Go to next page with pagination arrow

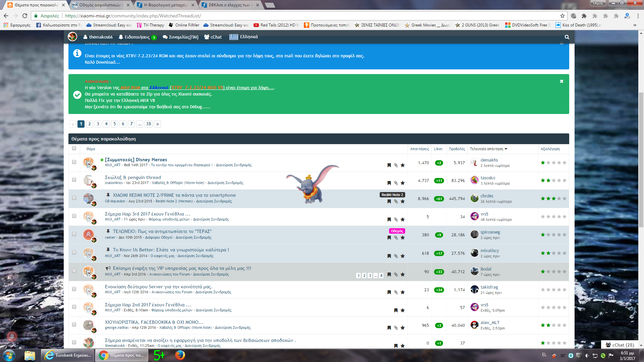[x=157, y=124]
